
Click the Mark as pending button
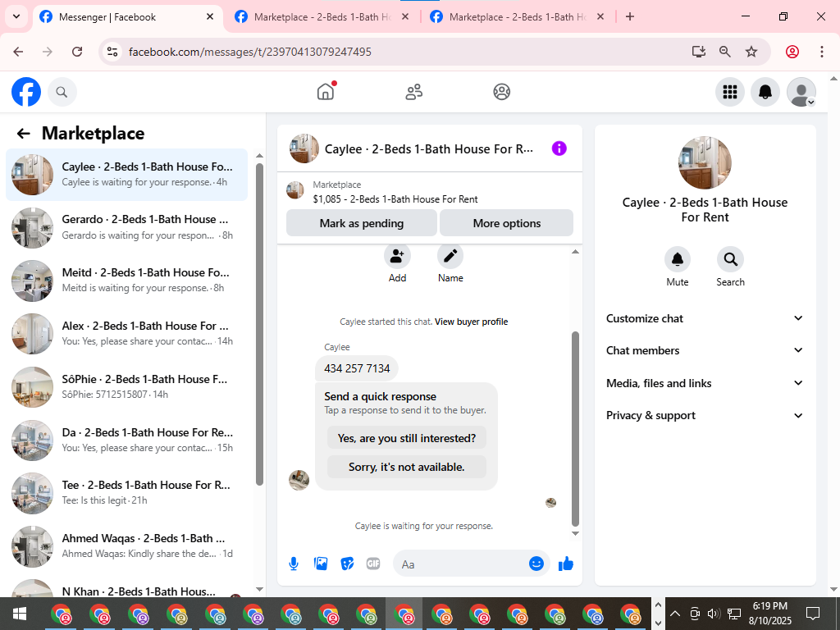pyautogui.click(x=362, y=223)
